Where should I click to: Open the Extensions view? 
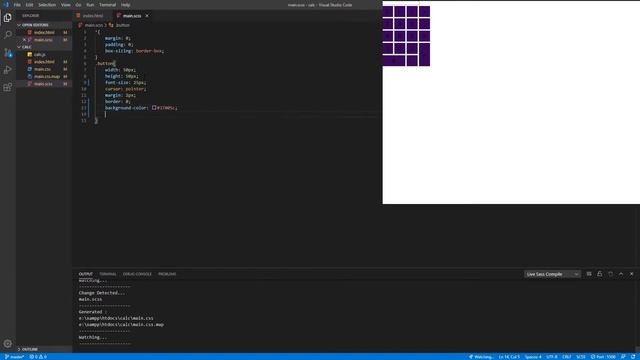tap(7, 87)
